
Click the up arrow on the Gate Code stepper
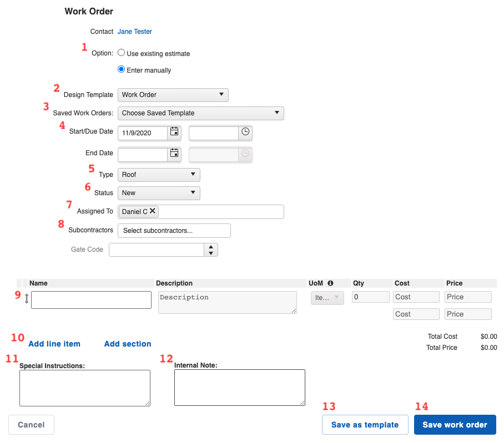[211, 246]
